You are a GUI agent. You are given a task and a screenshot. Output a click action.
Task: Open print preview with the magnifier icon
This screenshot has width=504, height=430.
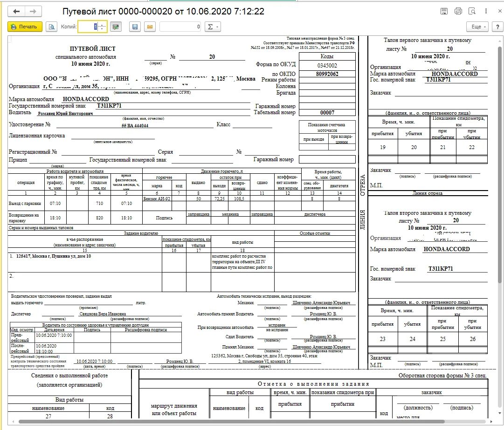(x=51, y=27)
